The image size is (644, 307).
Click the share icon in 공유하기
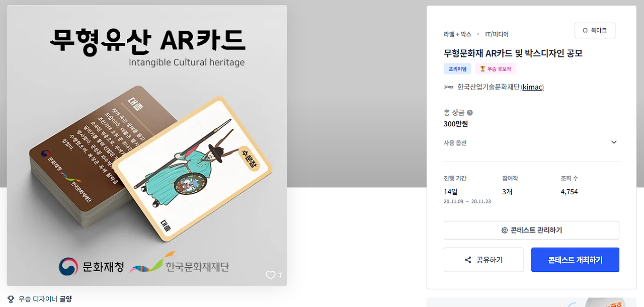click(x=468, y=260)
